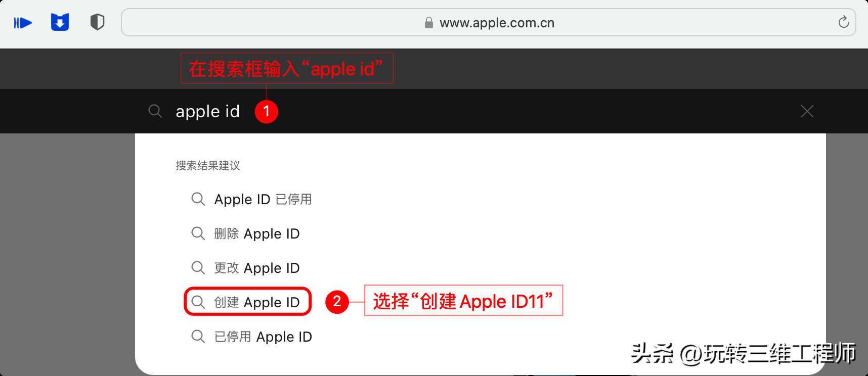Click magnifier icon beside "更改 Apple ID"
The height and width of the screenshot is (376, 868).
coord(198,268)
